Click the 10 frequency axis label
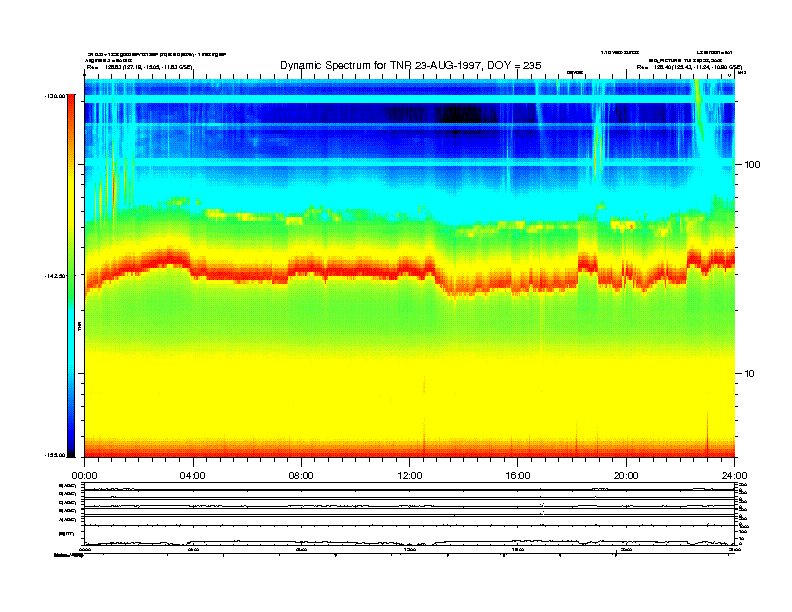Screen dimensions: 792x612 point(750,374)
